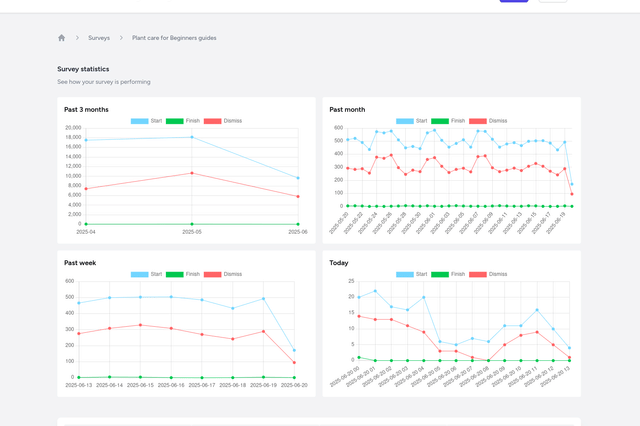
Task: Toggle Finish series in Past month legend
Action: 448,121
